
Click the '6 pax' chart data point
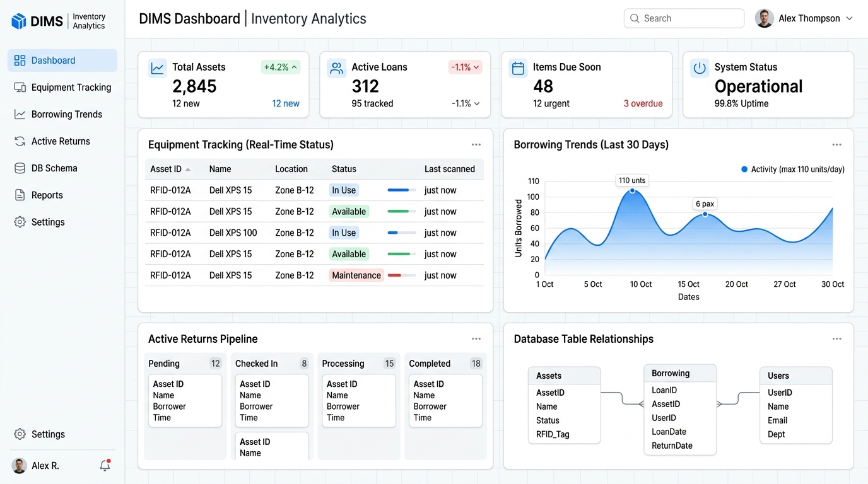[705, 214]
